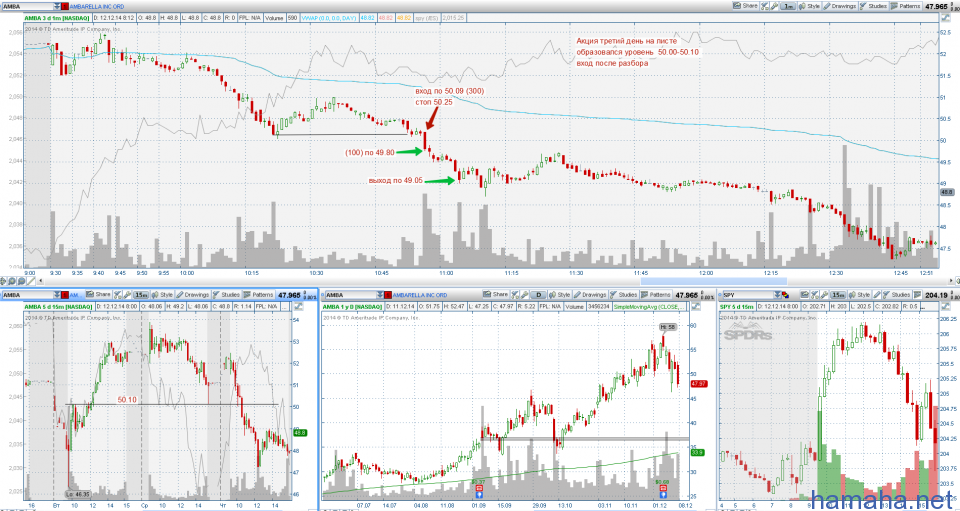Open the 1m timeframe selector on the top chart

[x=789, y=6]
